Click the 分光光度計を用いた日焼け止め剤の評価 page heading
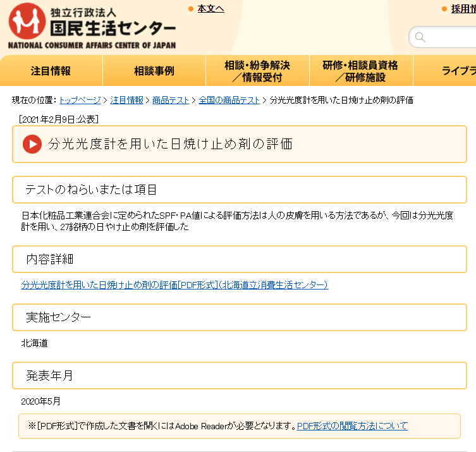476x452 pixels. (170, 144)
